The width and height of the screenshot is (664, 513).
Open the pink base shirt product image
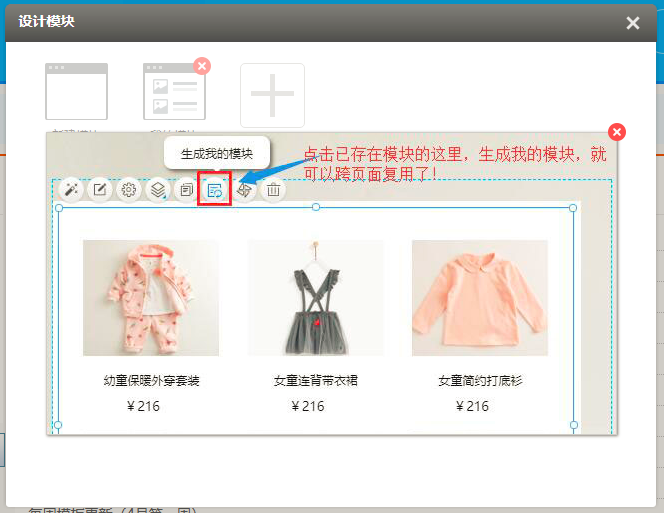coord(480,298)
